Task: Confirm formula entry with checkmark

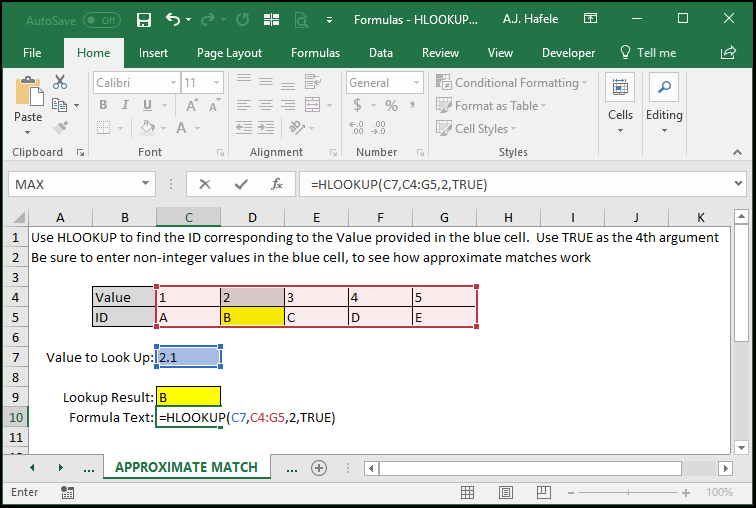Action: point(241,184)
